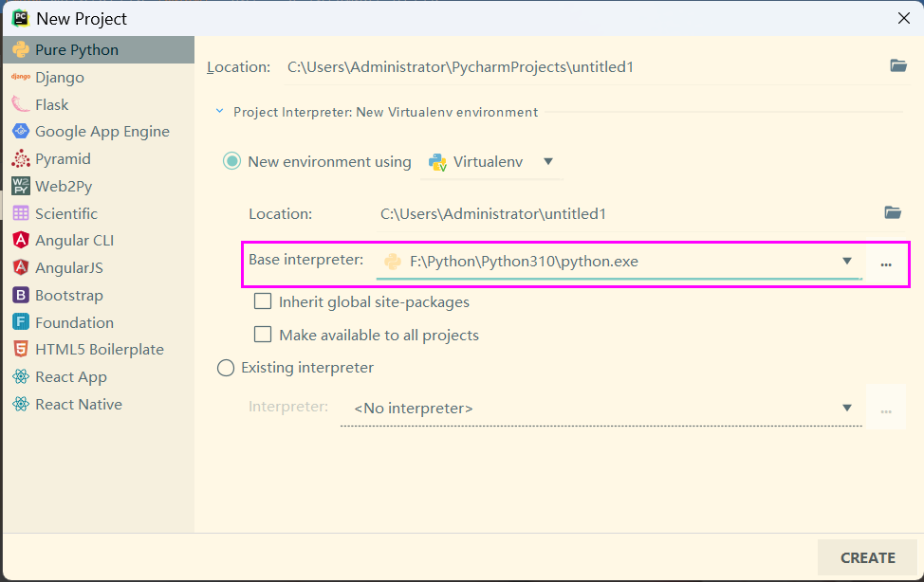Select the Pyramid project icon
Image resolution: width=924 pixels, height=582 pixels.
click(x=21, y=158)
